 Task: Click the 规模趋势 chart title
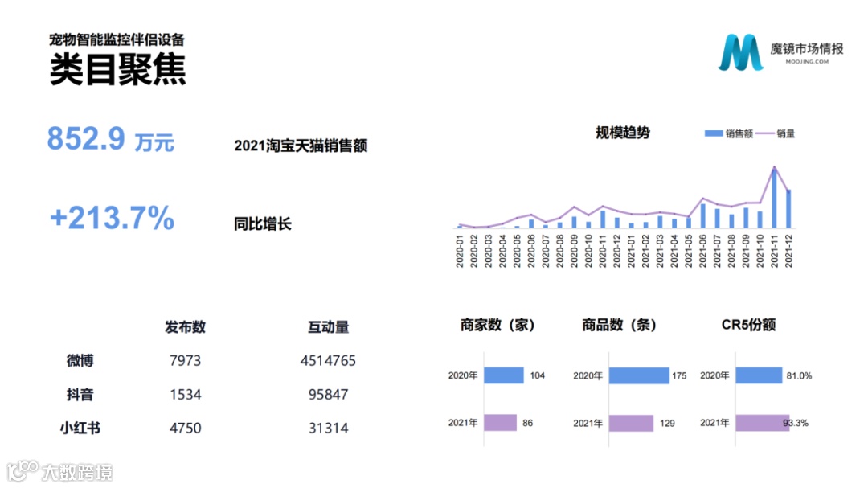(x=623, y=133)
